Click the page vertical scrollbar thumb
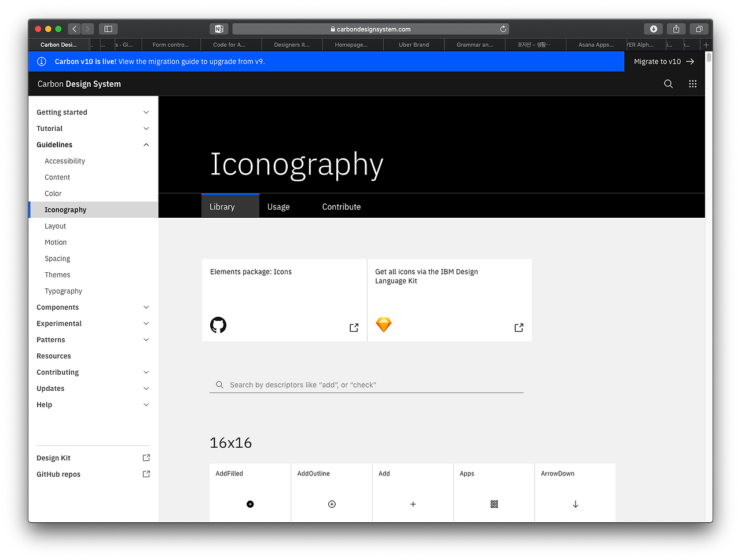This screenshot has height=560, width=741. 709,57
